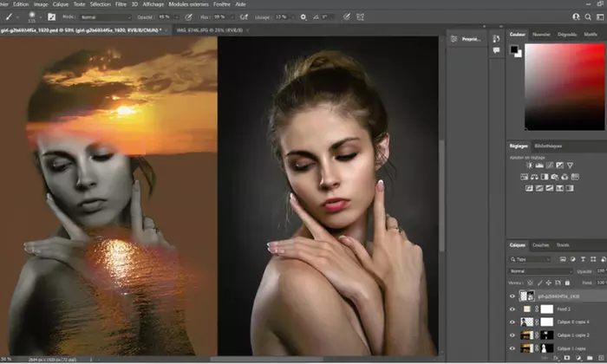The image size is (607, 364).
Task: Add Channel Mixer adjustment
Action: 565,177
